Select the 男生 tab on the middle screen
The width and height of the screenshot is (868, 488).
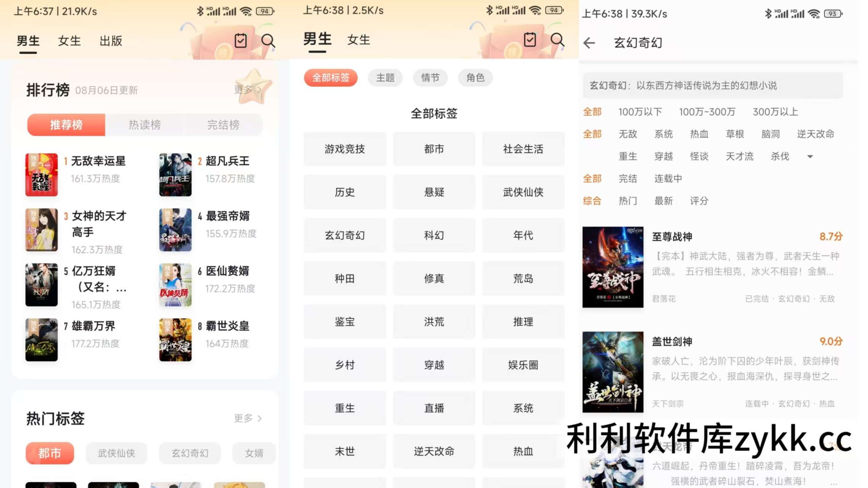tap(317, 40)
